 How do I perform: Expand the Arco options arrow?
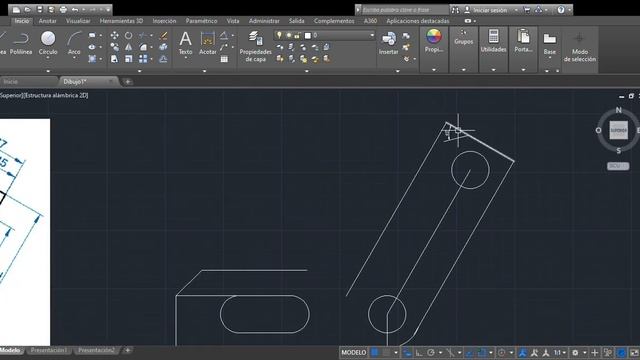74,58
